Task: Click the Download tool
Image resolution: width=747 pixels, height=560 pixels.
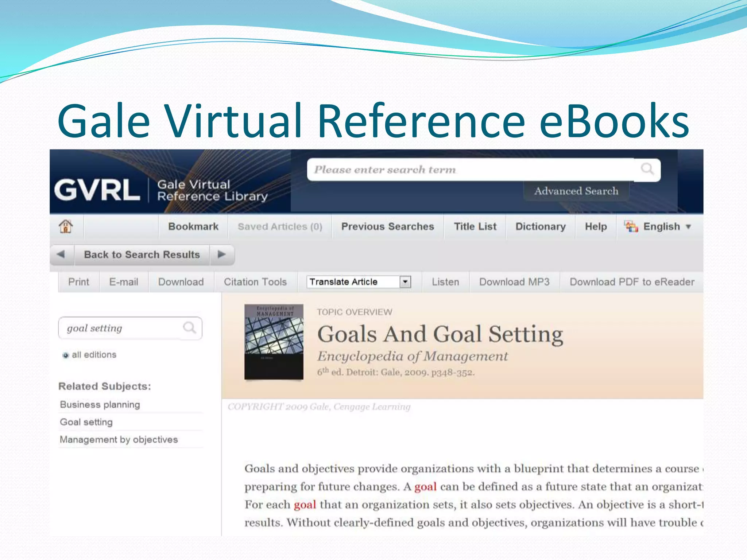Action: pyautogui.click(x=181, y=282)
